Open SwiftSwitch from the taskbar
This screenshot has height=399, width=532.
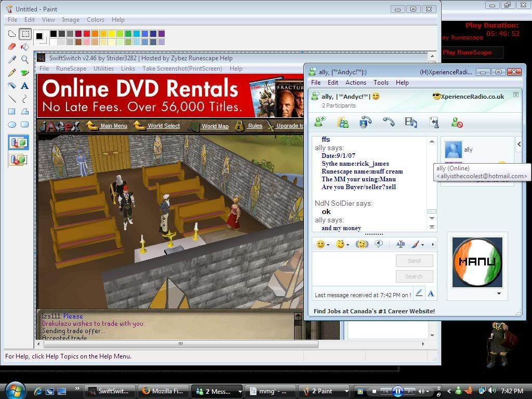click(x=110, y=391)
